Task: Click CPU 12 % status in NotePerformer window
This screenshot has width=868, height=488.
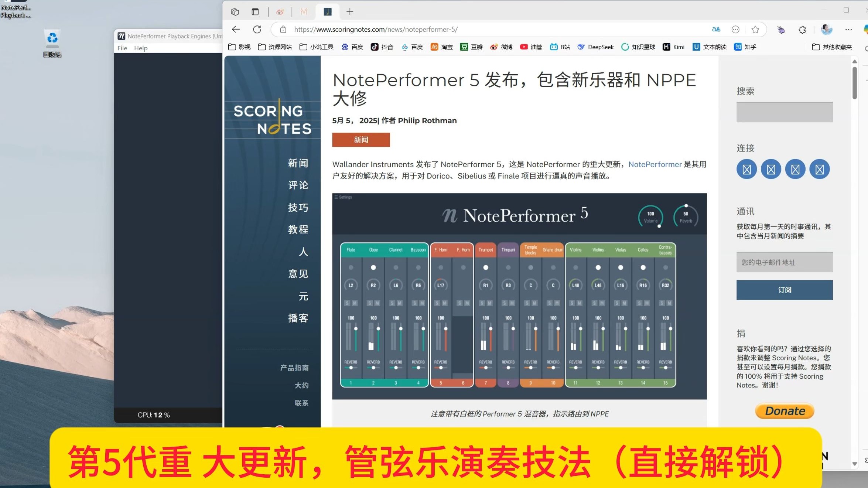Action: pyautogui.click(x=154, y=415)
